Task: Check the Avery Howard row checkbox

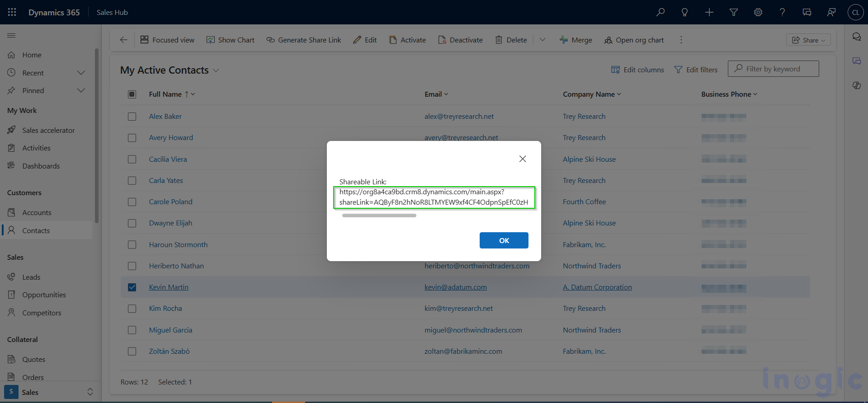Action: click(132, 138)
